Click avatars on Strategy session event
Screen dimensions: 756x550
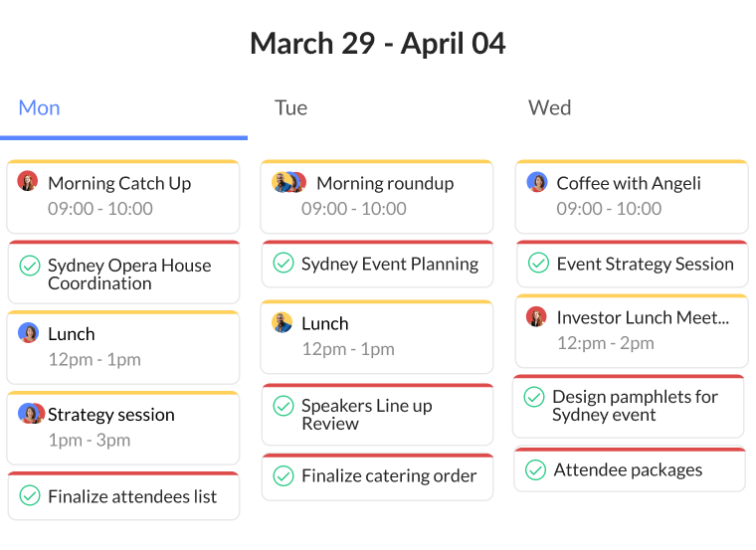32,413
